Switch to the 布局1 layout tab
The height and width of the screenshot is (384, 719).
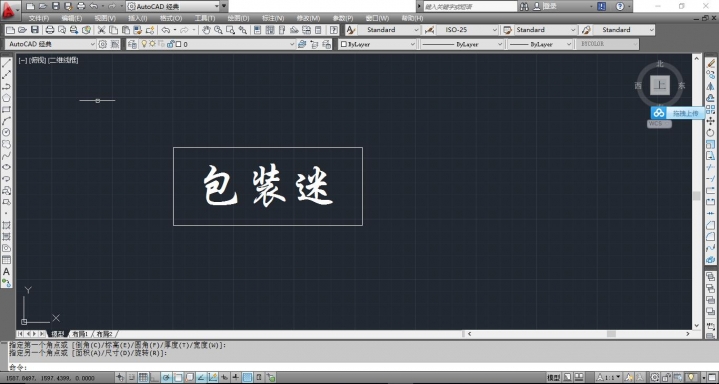click(x=81, y=334)
